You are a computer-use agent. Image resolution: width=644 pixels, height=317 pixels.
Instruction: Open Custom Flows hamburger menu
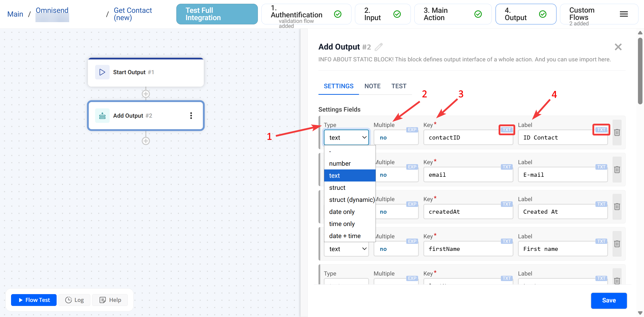coord(624,14)
